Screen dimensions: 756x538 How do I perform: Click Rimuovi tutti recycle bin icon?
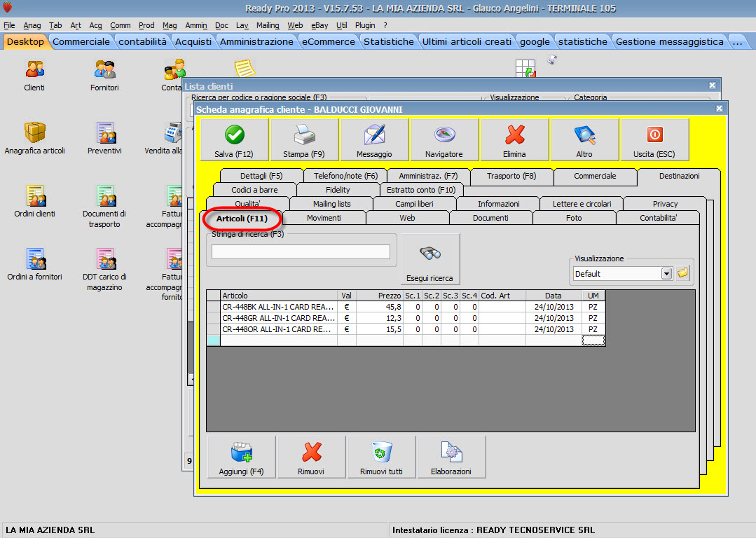[381, 453]
